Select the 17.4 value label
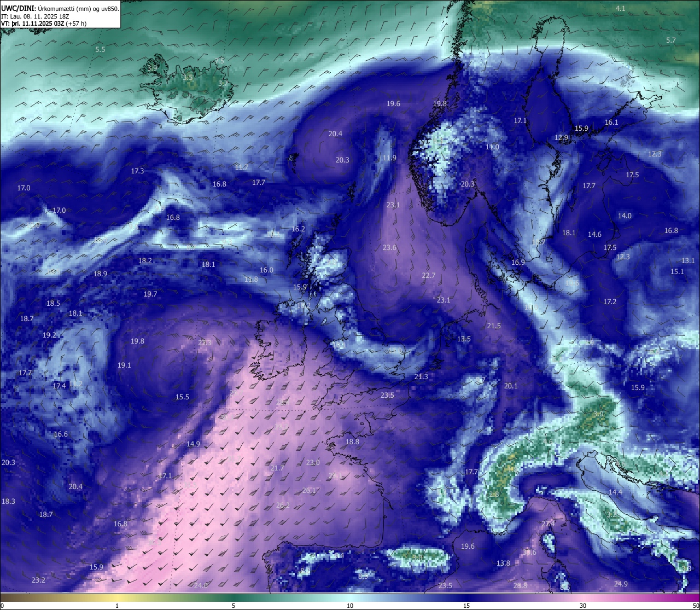700x610 pixels. [59, 386]
